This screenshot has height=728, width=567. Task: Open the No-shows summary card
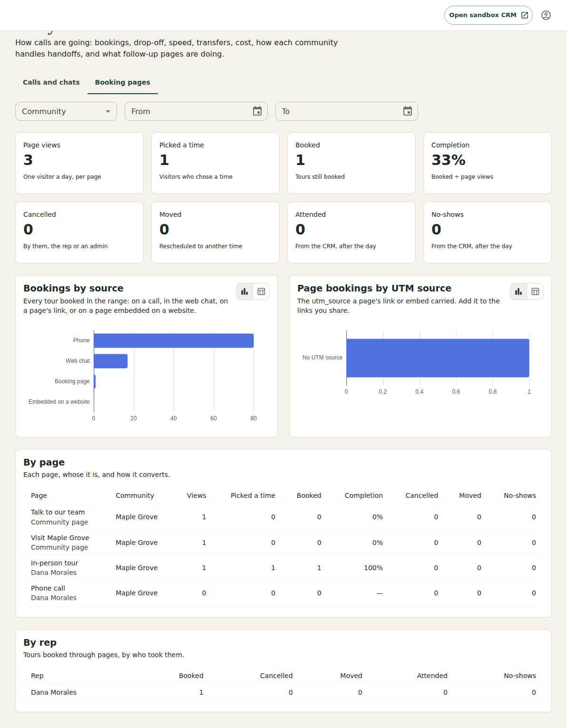(488, 233)
